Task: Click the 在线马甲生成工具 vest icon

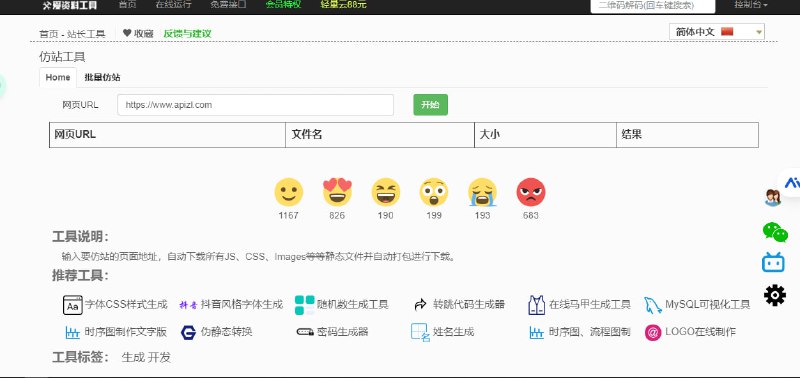Action: (537, 305)
